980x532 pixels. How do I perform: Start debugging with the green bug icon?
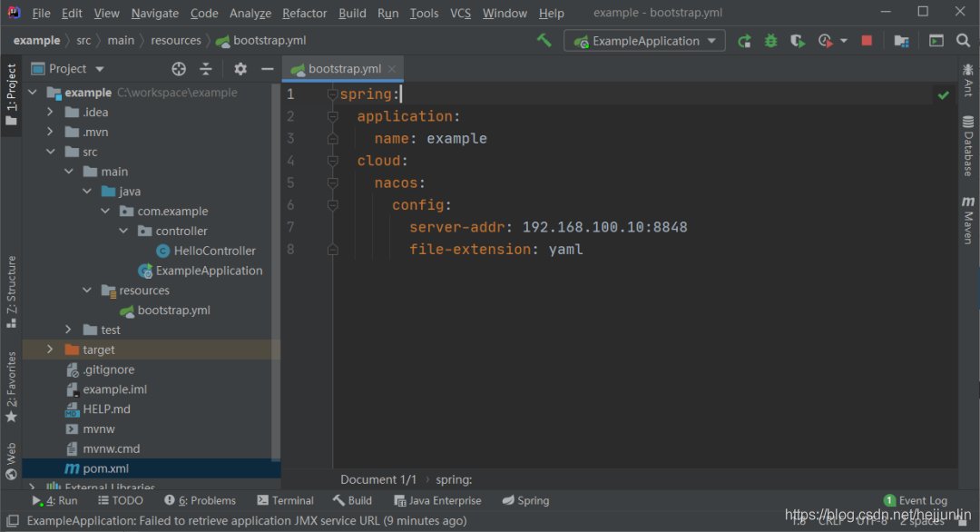tap(770, 41)
